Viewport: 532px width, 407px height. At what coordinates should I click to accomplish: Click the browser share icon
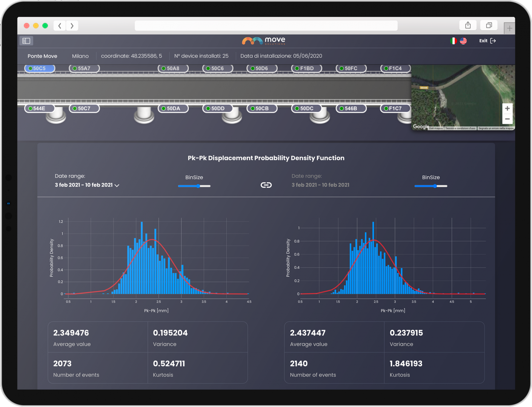point(468,25)
